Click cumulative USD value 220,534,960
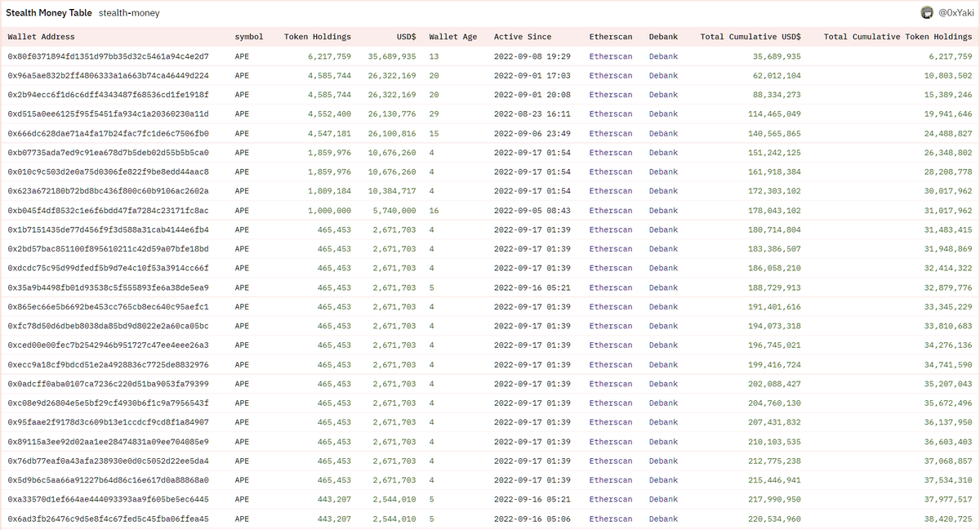The height and width of the screenshot is (530, 980). click(774, 519)
